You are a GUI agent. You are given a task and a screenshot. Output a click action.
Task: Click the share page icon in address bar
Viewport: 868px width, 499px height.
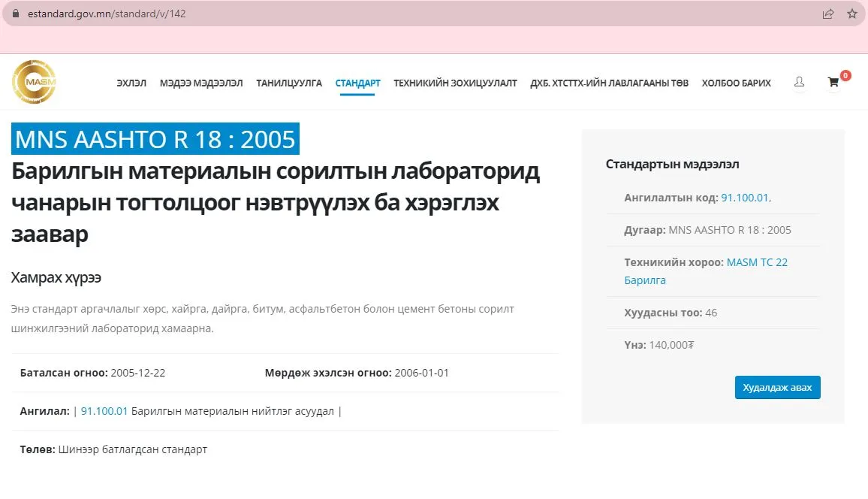click(828, 14)
